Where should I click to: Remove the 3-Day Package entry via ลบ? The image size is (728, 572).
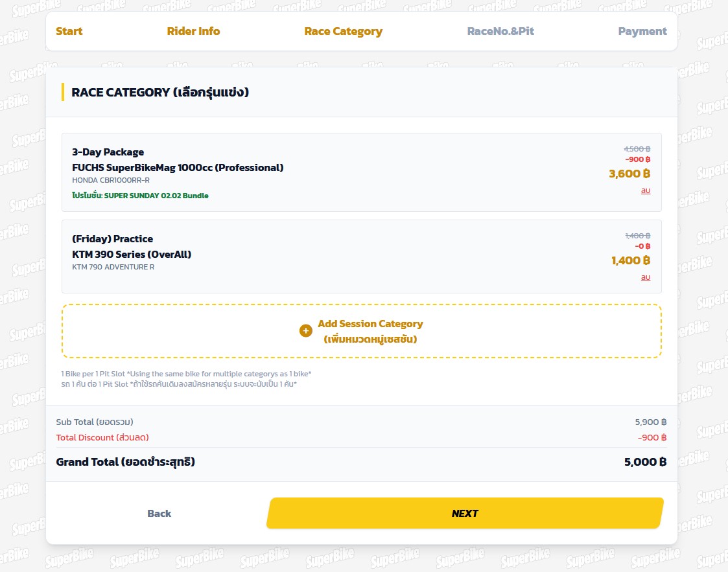645,190
